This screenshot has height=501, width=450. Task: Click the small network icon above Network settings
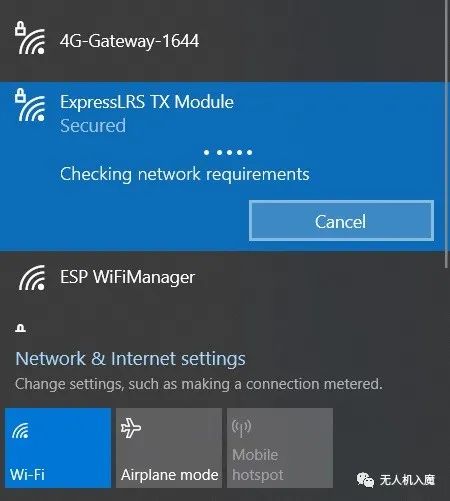[21, 328]
